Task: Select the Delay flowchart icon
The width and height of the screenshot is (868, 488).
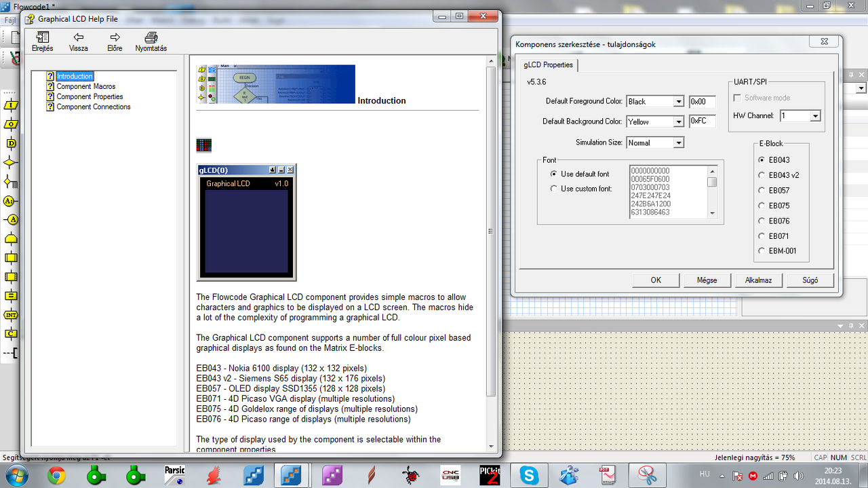Action: pyautogui.click(x=10, y=144)
